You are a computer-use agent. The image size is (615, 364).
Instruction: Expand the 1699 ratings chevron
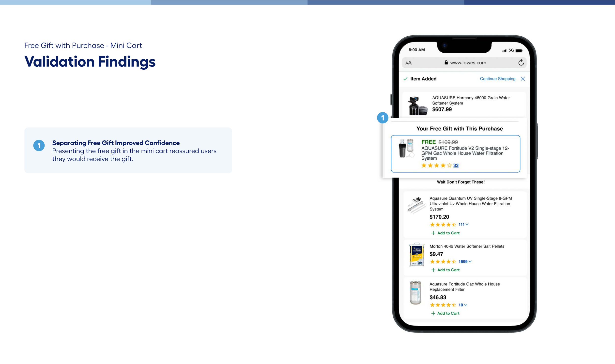470,261
